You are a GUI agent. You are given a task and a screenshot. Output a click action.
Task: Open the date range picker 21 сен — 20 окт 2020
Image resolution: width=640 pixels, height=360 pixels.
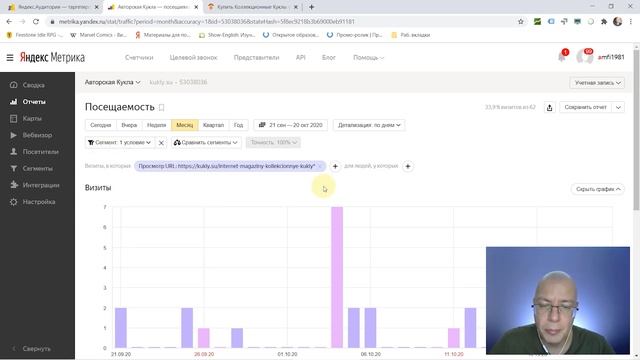[x=291, y=125]
